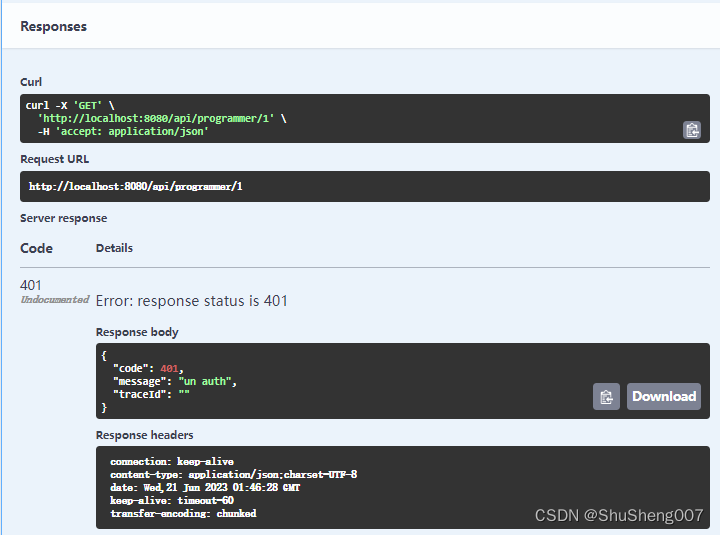
Task: Click the Request URL text box
Action: click(365, 186)
